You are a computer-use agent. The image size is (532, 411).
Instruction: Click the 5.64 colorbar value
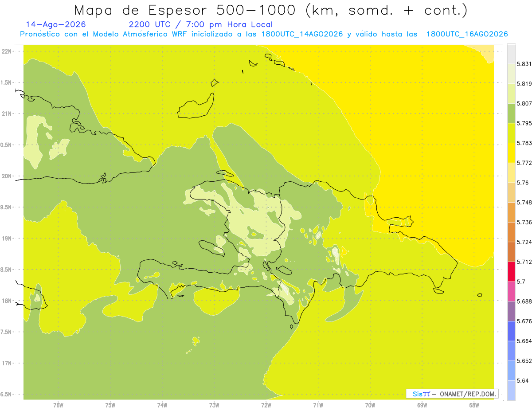(x=523, y=381)
